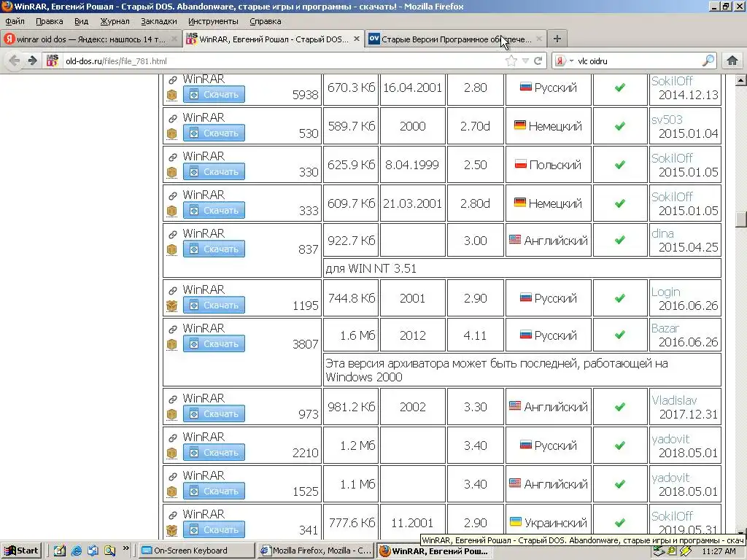The height and width of the screenshot is (560, 747).
Task: Go back using the browser back arrow
Action: (x=15, y=61)
